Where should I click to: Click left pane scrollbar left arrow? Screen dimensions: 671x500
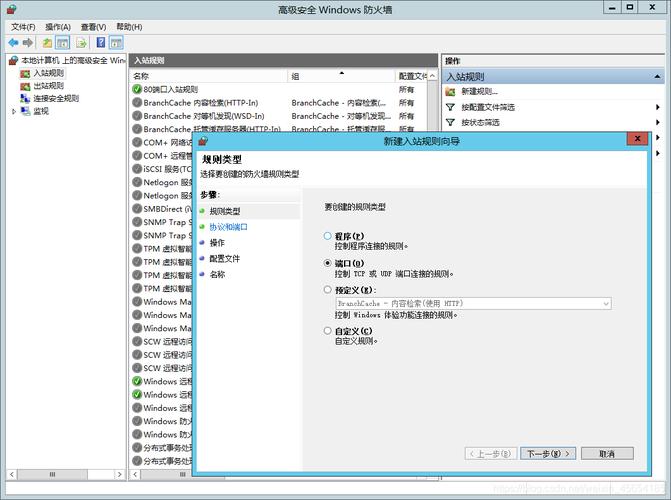pyautogui.click(x=12, y=474)
